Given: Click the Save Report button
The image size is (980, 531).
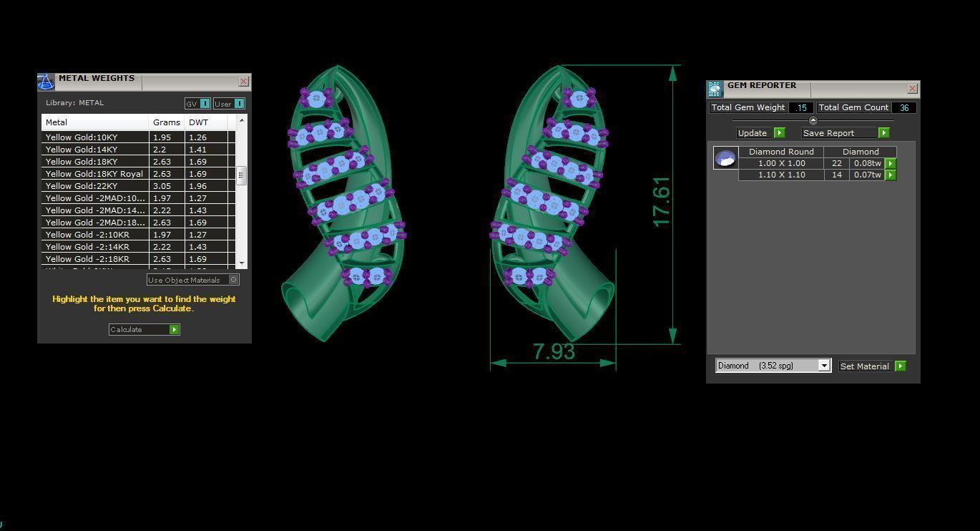Looking at the screenshot, I should pyautogui.click(x=845, y=132).
